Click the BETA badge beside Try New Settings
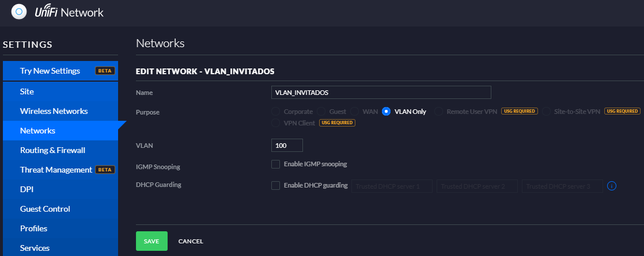 105,71
